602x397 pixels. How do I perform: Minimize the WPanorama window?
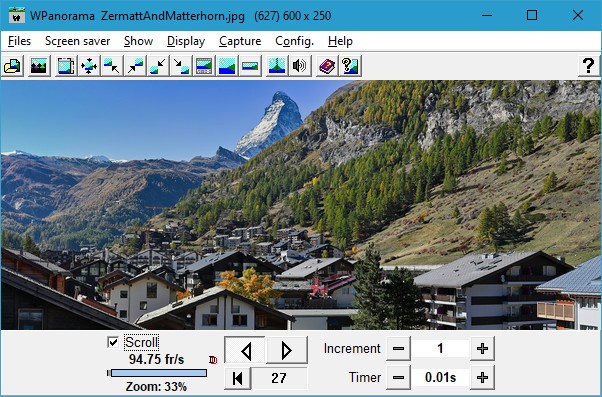(x=487, y=15)
